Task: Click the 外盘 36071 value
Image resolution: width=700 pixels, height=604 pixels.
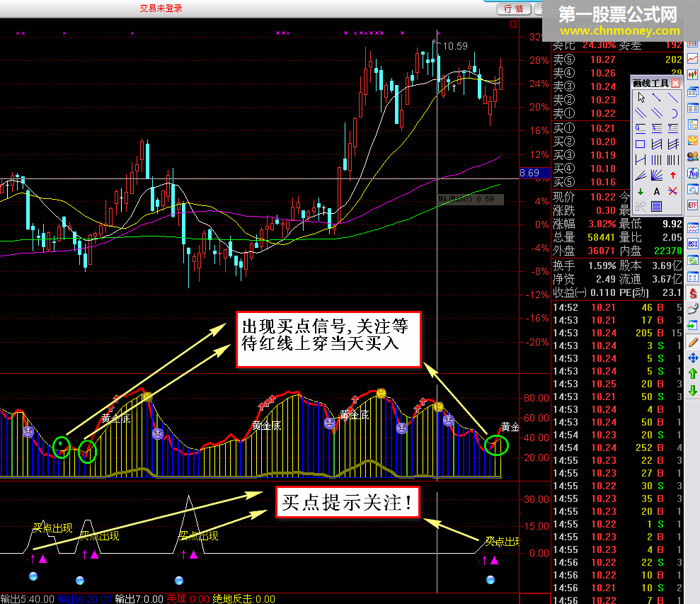Action: click(602, 251)
